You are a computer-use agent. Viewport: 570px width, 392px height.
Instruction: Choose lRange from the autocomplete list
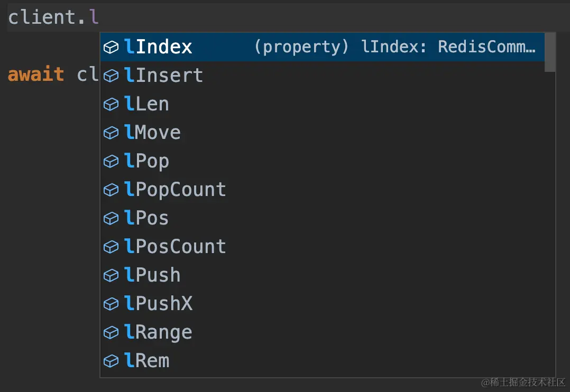[323, 332]
